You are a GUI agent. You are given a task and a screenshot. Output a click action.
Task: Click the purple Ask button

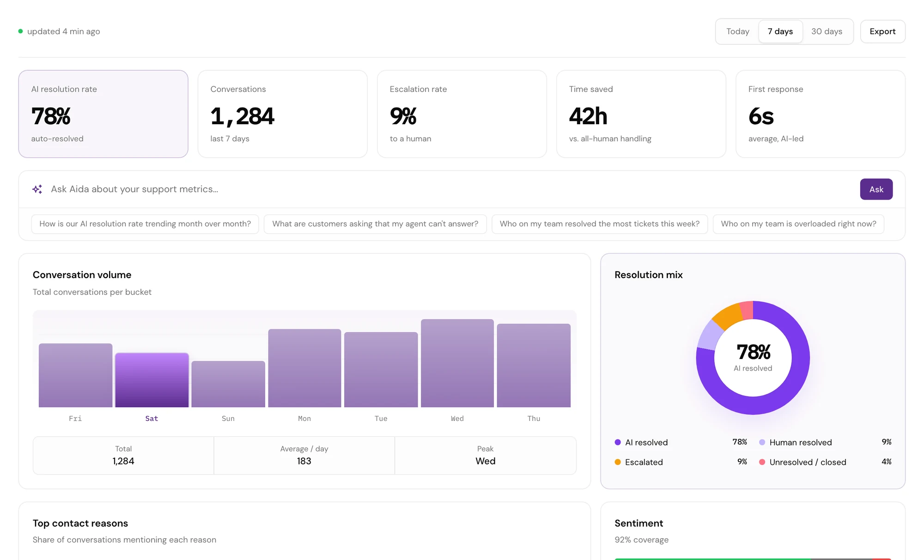coord(876,189)
